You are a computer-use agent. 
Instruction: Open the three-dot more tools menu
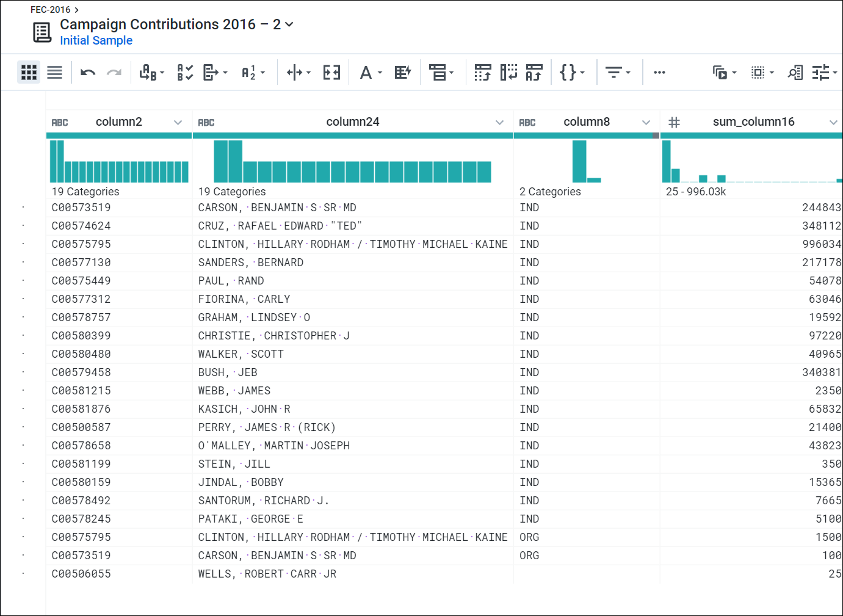[659, 73]
